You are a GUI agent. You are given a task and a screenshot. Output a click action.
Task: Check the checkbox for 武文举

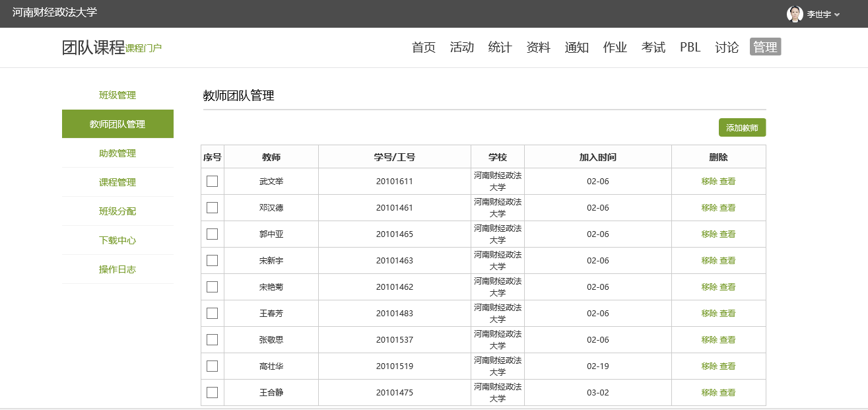pos(212,181)
